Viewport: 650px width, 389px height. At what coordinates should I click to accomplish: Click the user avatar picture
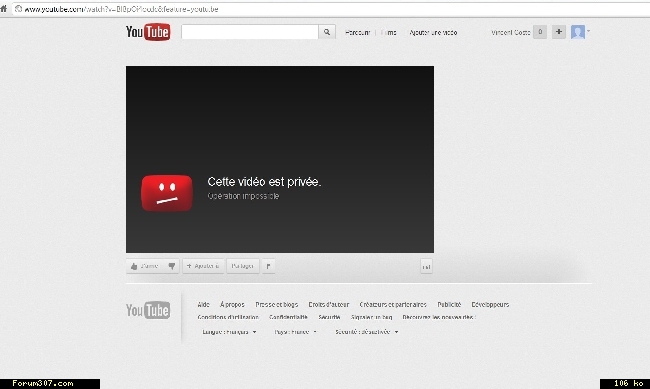pyautogui.click(x=578, y=32)
